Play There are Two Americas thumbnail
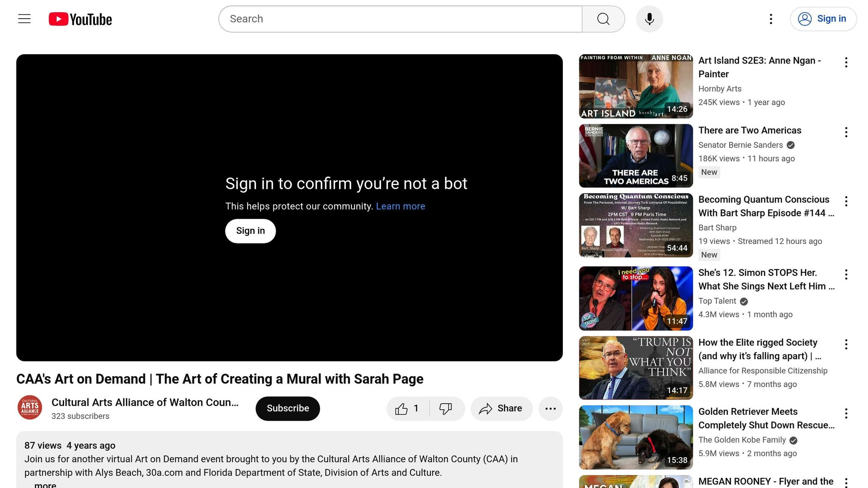Image resolution: width=868 pixels, height=488 pixels. [636, 156]
